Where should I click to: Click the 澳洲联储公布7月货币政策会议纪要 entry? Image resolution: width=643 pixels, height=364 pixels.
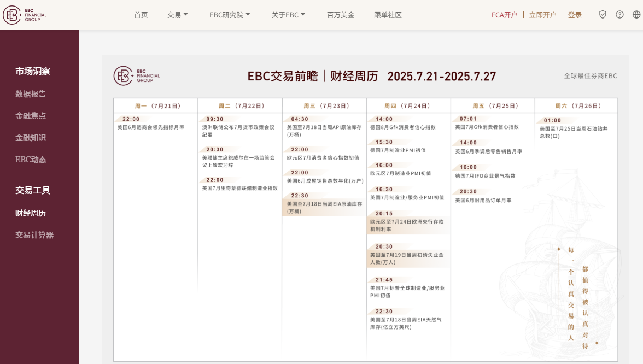(x=238, y=131)
